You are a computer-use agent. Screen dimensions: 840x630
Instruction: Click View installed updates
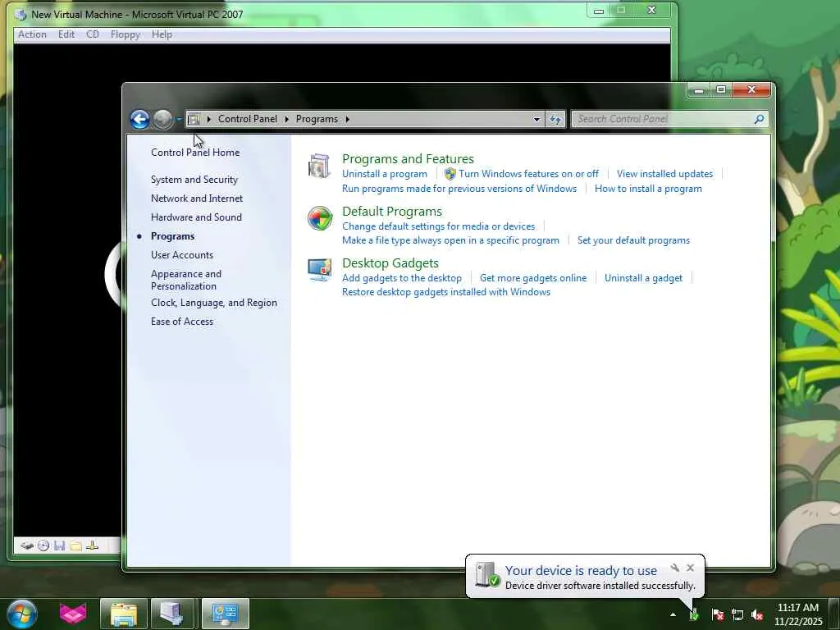tap(664, 174)
